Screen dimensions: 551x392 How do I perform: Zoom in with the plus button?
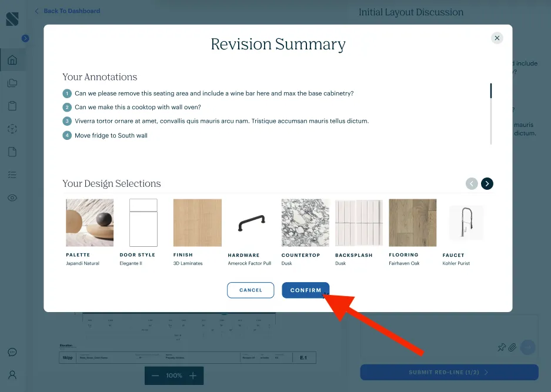(x=193, y=376)
